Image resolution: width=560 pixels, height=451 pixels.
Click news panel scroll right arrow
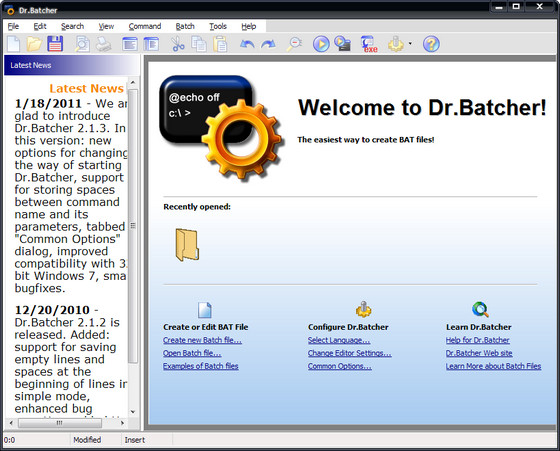tap(122, 423)
